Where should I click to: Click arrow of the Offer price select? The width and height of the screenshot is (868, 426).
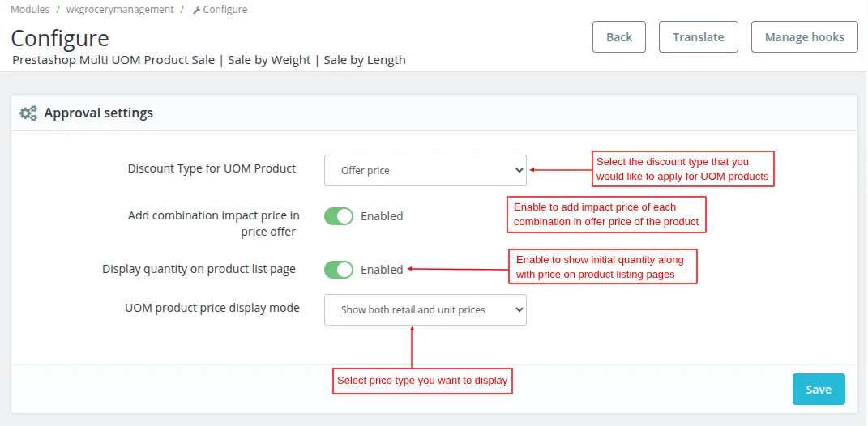(x=519, y=170)
